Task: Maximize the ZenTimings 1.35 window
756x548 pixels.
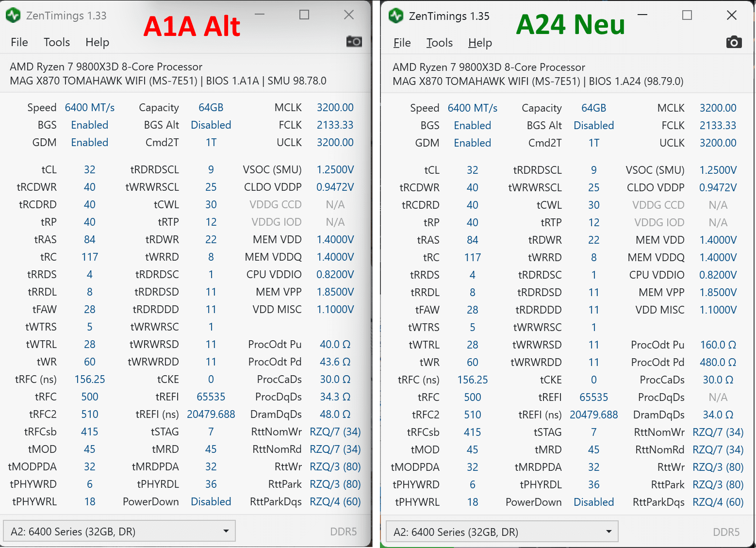Action: tap(687, 15)
